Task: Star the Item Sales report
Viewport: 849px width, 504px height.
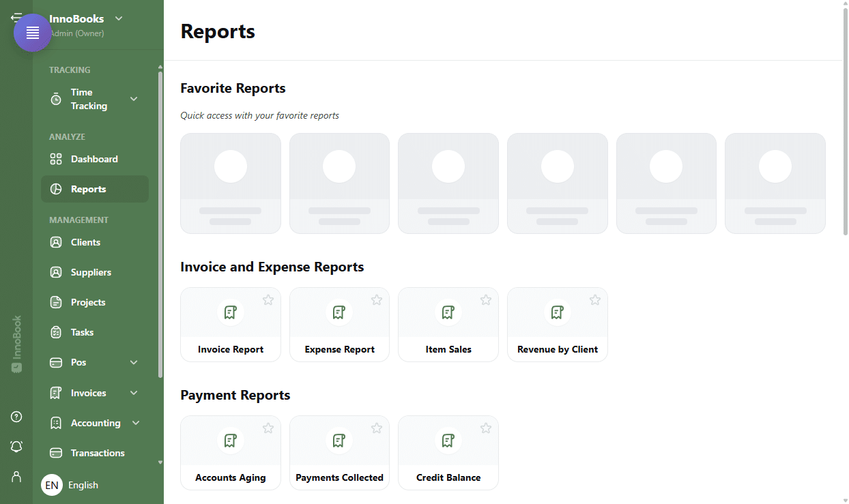Action: click(486, 300)
